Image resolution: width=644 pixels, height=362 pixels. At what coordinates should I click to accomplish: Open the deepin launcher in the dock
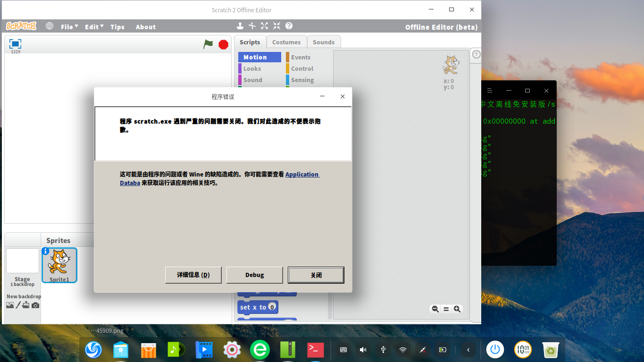93,350
